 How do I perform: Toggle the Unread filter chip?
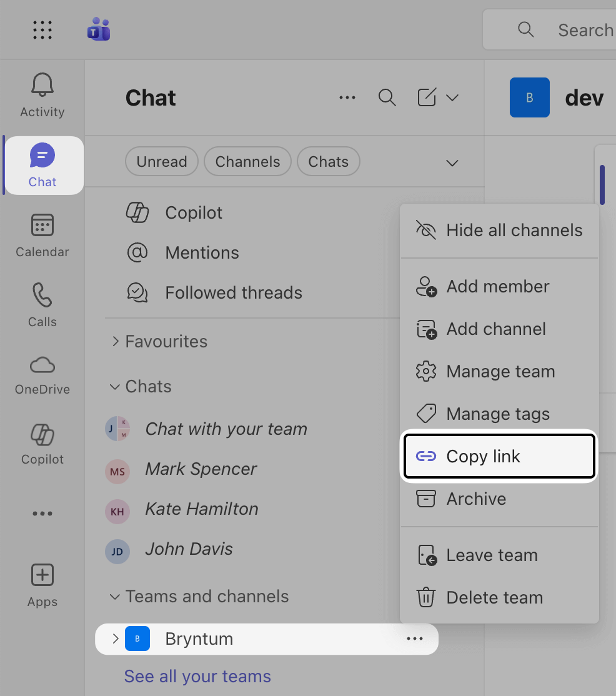point(162,162)
